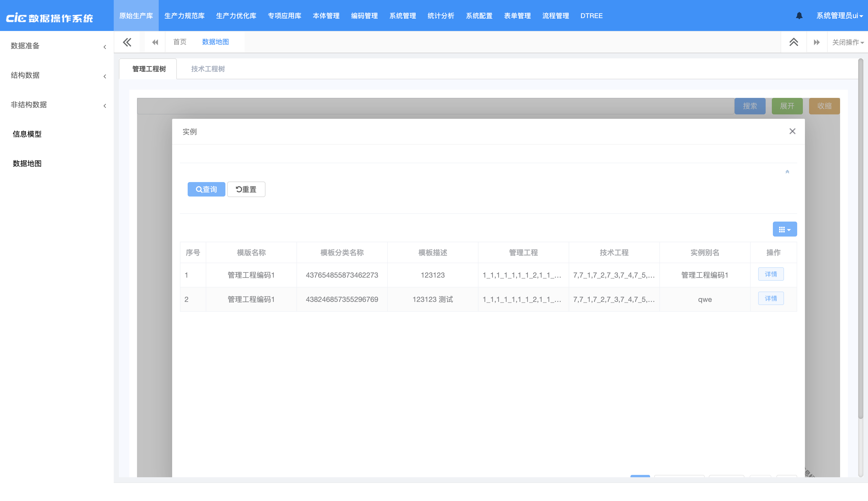The width and height of the screenshot is (868, 501).
Task: Click 详情 for row with alias qwe
Action: (771, 298)
